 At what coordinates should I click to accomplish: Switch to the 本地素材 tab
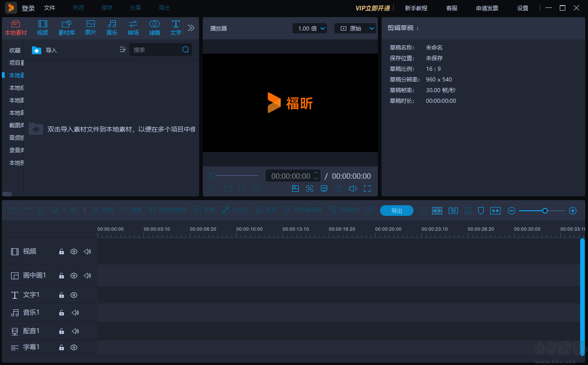coord(16,27)
